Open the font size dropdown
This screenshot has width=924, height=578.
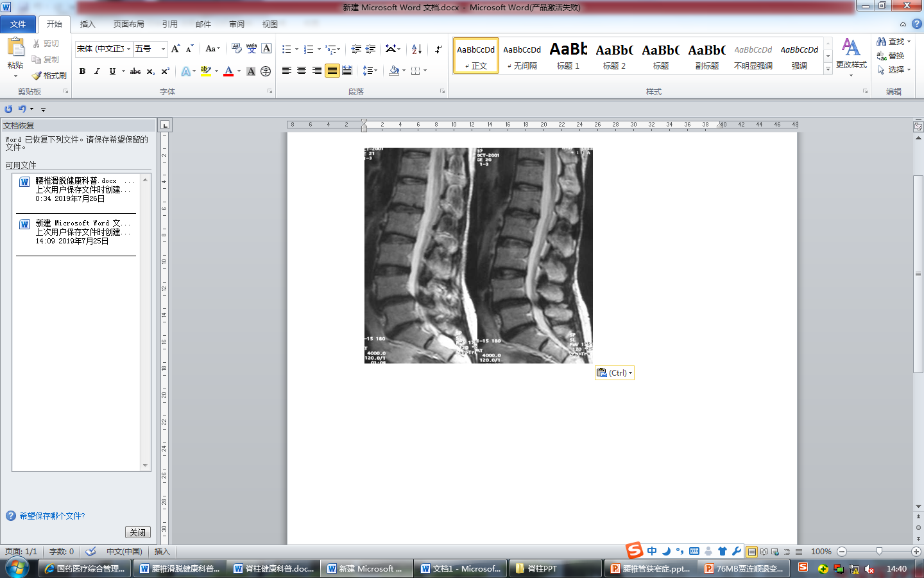pyautogui.click(x=163, y=49)
